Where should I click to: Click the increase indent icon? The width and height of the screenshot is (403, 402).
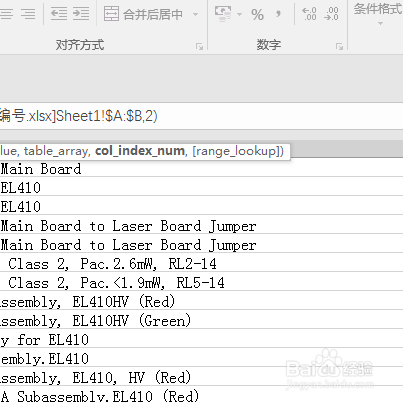81,14
